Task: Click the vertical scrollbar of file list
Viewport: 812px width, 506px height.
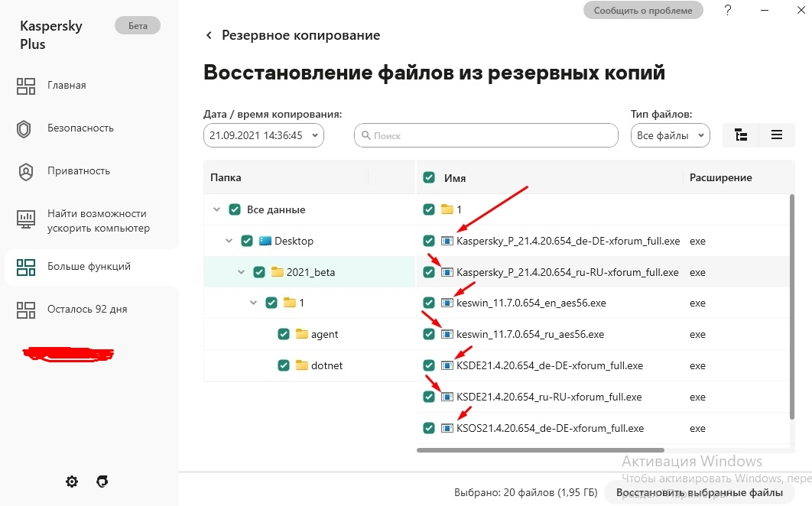Action: [x=792, y=307]
